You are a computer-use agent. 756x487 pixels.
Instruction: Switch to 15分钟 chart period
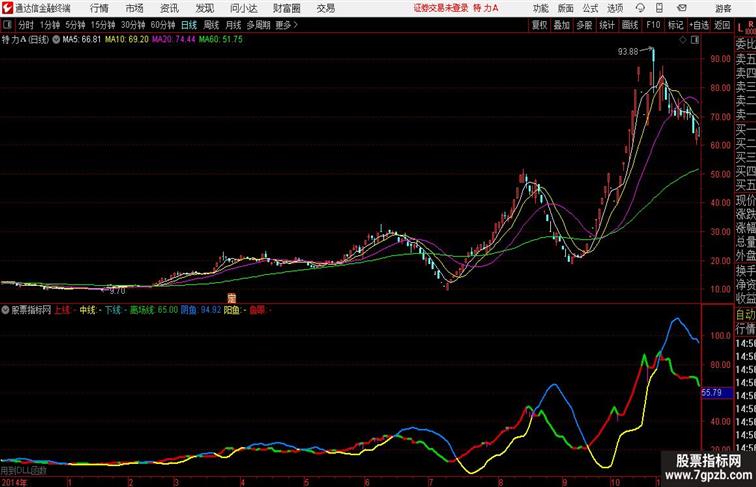(103, 25)
